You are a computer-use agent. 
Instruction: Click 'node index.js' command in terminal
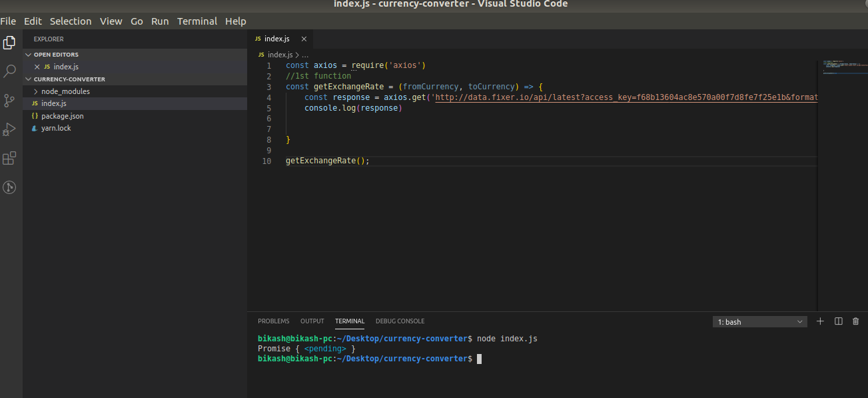pyautogui.click(x=507, y=339)
